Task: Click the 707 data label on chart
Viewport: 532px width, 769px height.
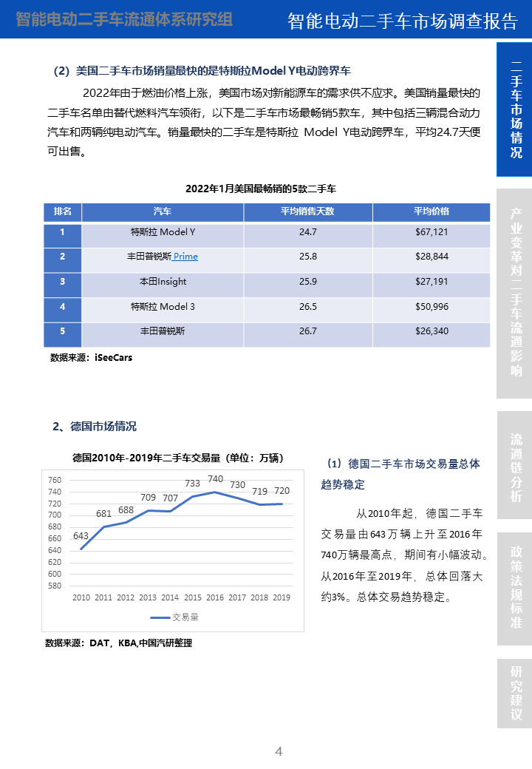Action: tap(170, 498)
